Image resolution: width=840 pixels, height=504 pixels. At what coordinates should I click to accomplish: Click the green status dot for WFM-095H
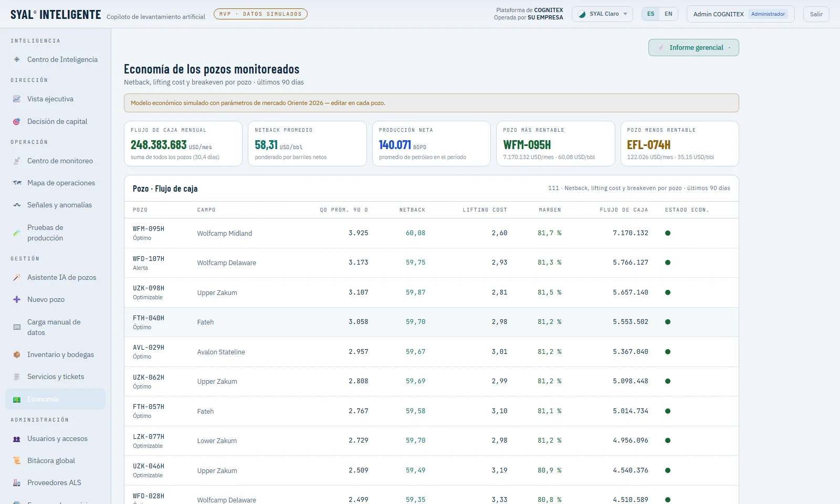click(x=668, y=233)
